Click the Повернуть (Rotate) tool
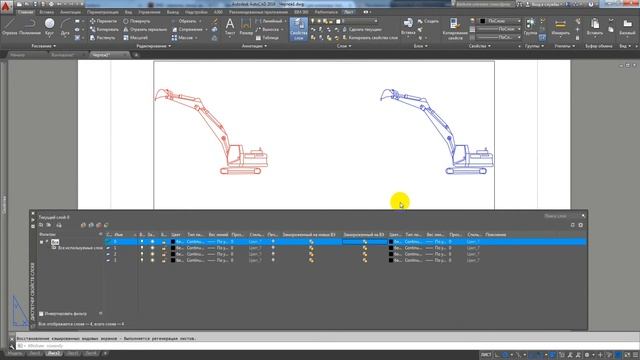640x360 pixels. (136, 21)
